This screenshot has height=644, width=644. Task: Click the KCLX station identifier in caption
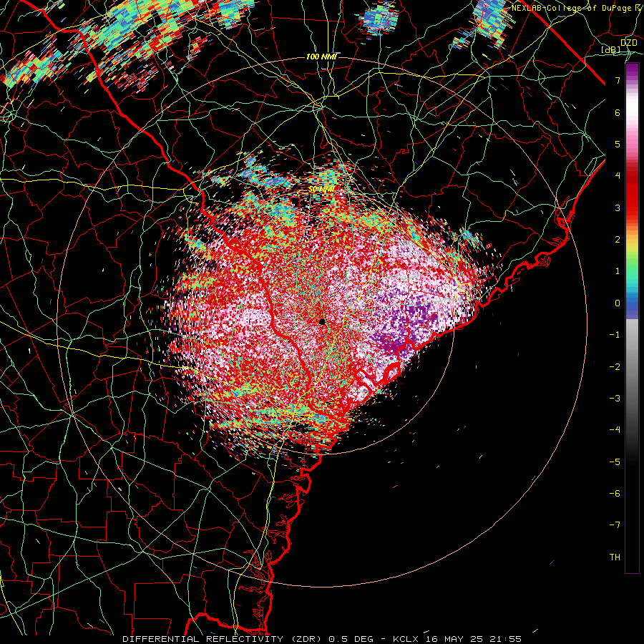[x=407, y=639]
